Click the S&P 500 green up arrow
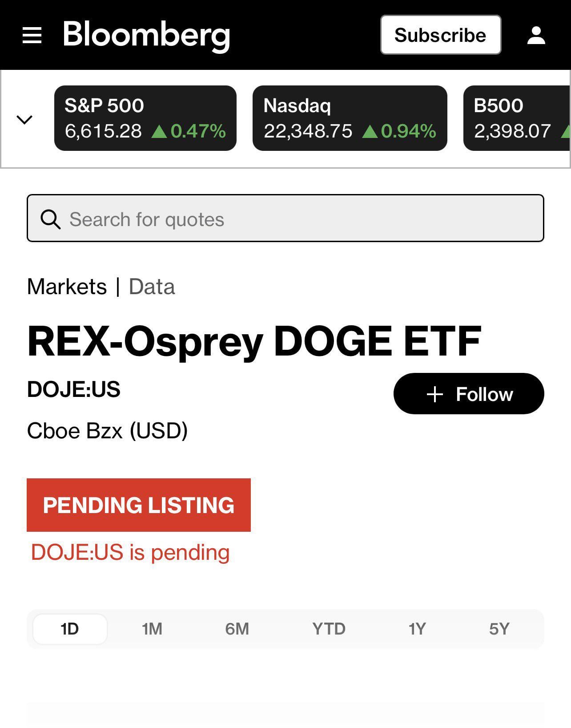This screenshot has height=728, width=571. pyautogui.click(x=159, y=131)
